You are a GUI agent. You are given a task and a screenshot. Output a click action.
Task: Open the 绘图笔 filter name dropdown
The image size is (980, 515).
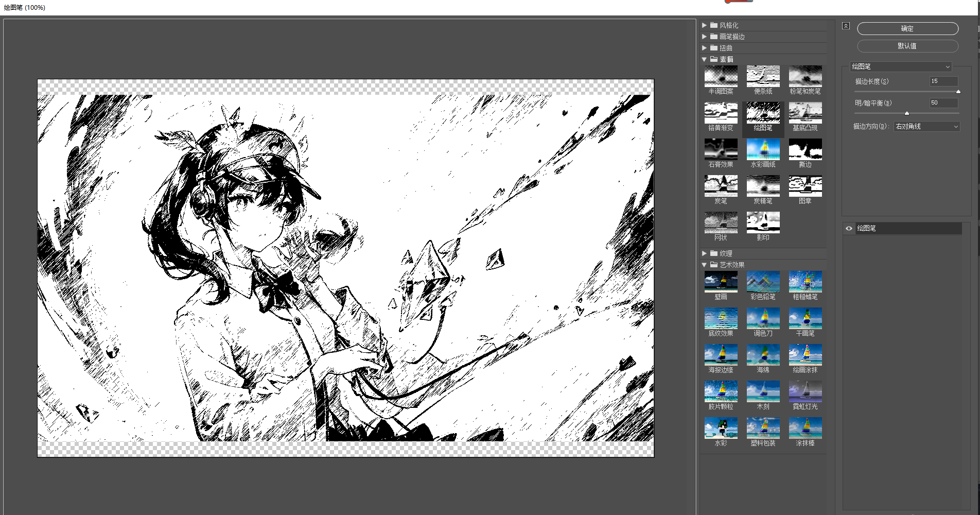coord(901,66)
